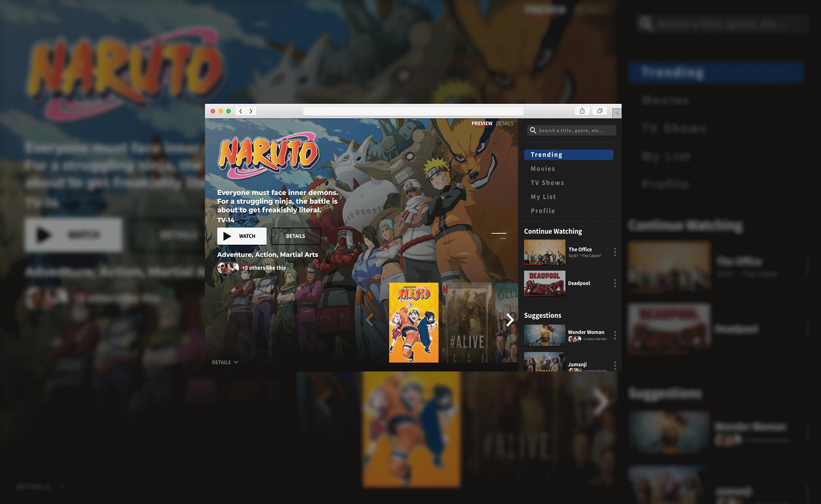Image resolution: width=821 pixels, height=504 pixels.
Task: Click the Adventure, Action, Martial Arts genres
Action: pyautogui.click(x=268, y=255)
